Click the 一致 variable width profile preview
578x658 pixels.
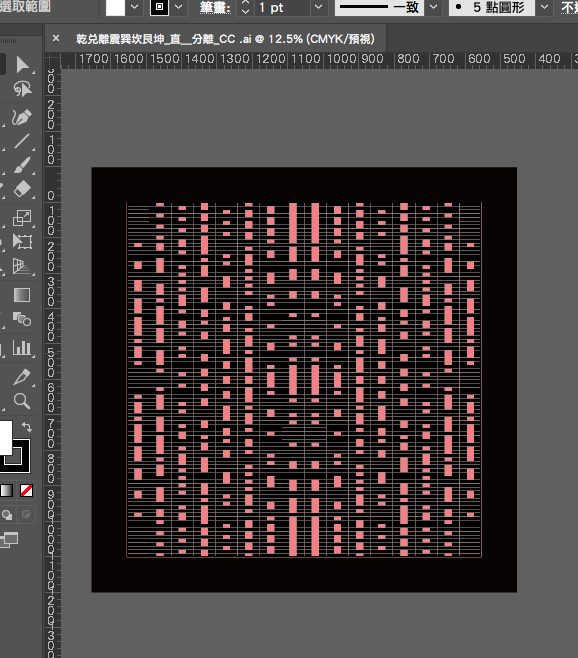381,8
